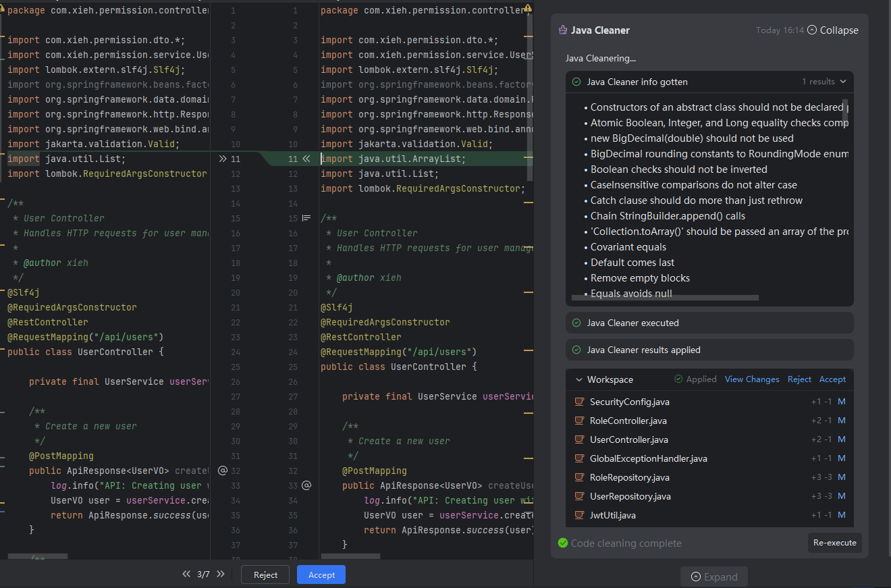Revert change with << arrow on line 11
Viewport: 891px width, 588px height.
click(x=306, y=159)
